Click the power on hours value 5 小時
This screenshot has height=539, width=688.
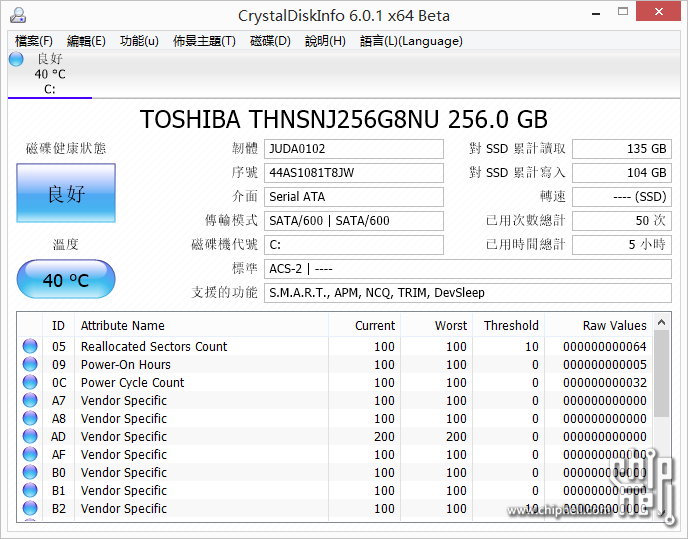click(622, 244)
